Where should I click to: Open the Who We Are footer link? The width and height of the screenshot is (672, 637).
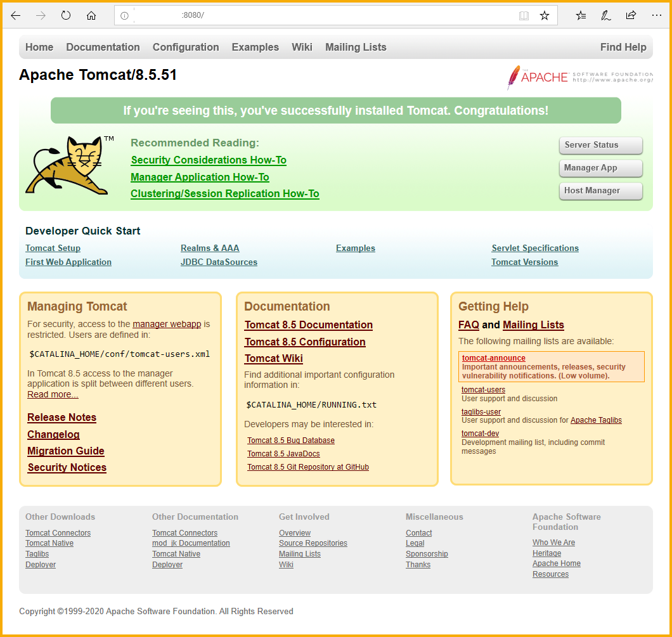coord(553,543)
